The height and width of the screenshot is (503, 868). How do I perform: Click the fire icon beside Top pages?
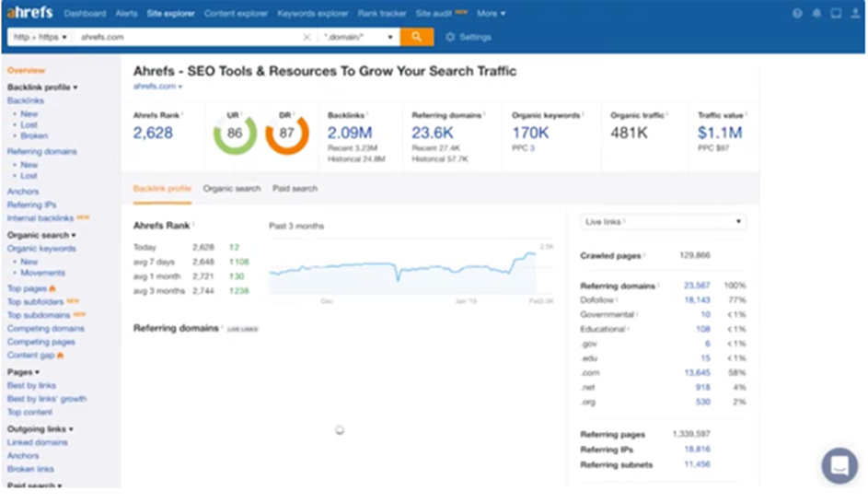[x=52, y=288]
